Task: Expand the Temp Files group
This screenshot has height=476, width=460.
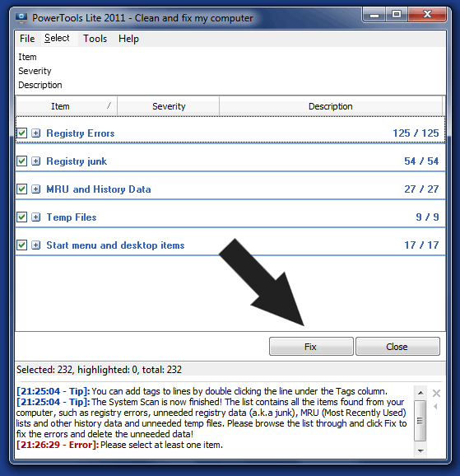Action: (x=36, y=217)
